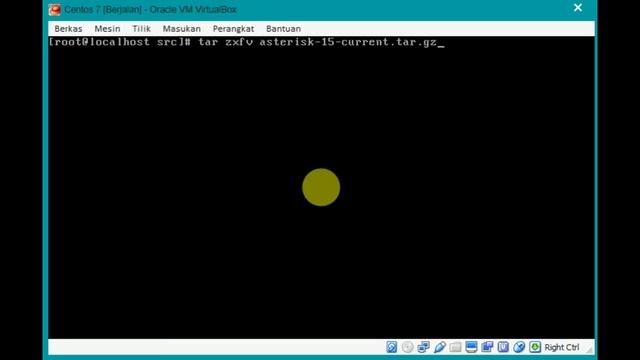Click the display settings status icon
The image size is (640, 360).
pyautogui.click(x=471, y=347)
